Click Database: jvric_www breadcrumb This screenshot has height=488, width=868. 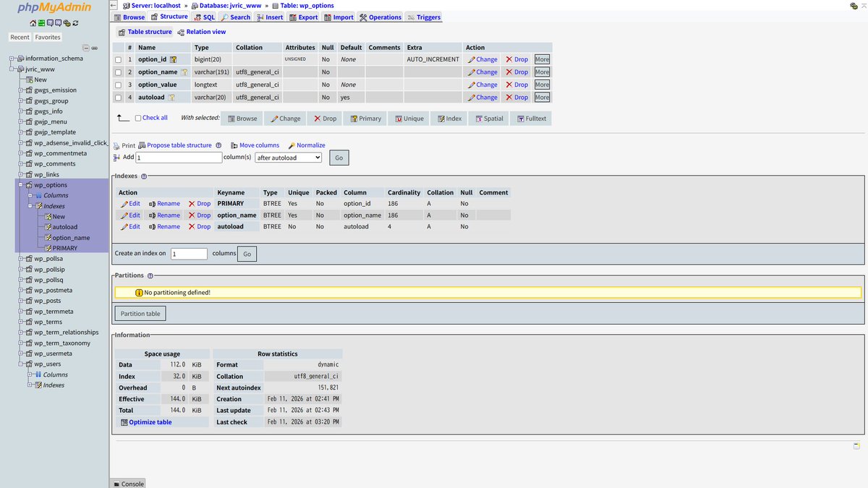point(226,5)
